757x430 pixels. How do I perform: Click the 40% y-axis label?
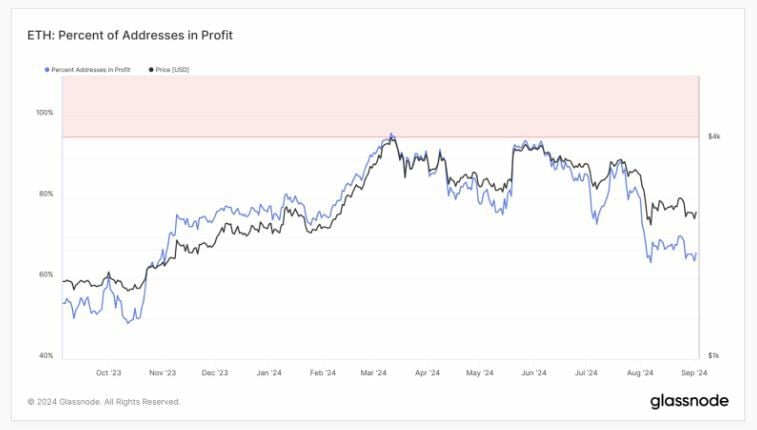point(47,356)
